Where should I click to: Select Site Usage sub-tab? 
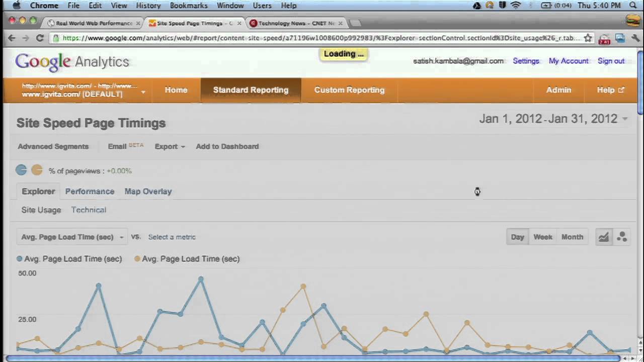click(41, 210)
